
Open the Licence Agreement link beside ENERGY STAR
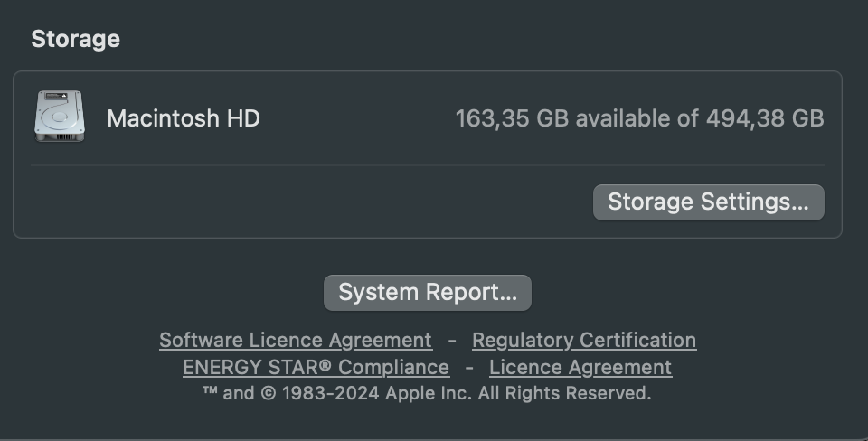pos(580,368)
